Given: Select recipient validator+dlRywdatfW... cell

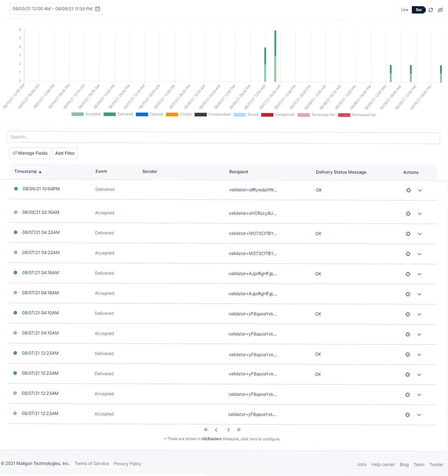Looking at the screenshot, I should [253, 190].
